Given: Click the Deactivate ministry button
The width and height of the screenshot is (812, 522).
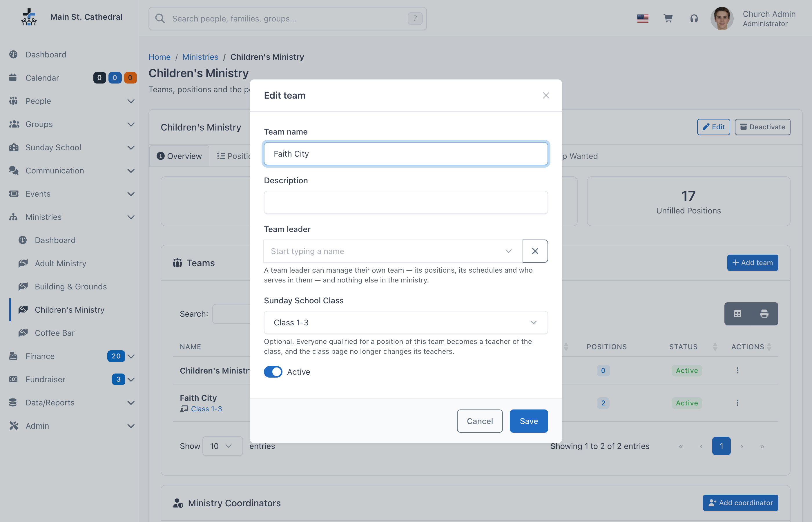Looking at the screenshot, I should 762,127.
